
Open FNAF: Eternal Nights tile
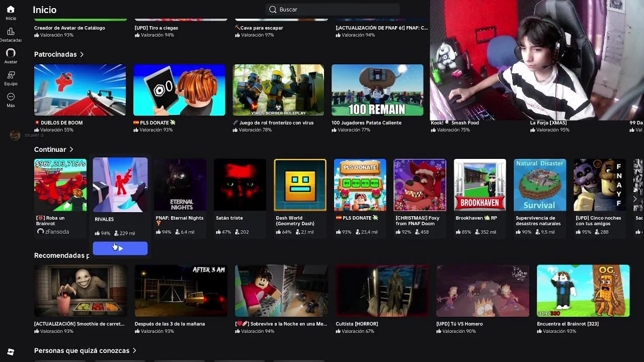[x=180, y=185]
